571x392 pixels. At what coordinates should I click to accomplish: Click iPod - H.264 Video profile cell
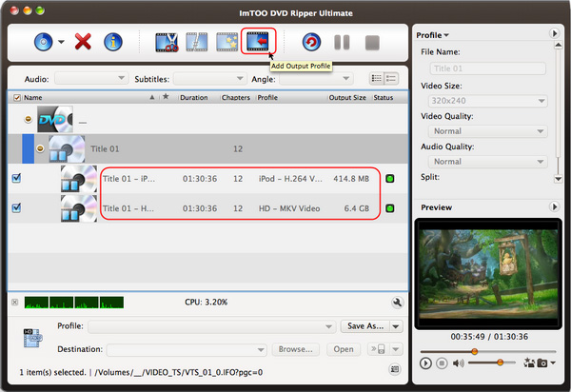coord(290,179)
